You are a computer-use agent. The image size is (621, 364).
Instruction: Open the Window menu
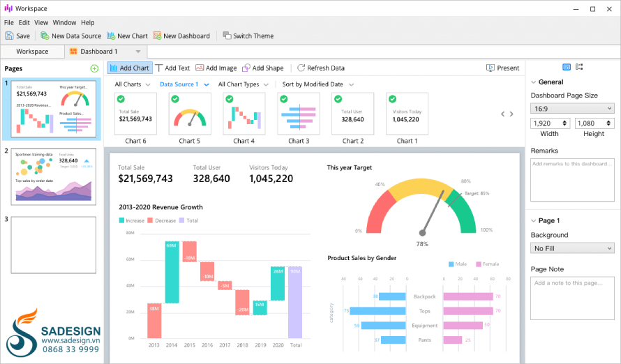pos(64,22)
